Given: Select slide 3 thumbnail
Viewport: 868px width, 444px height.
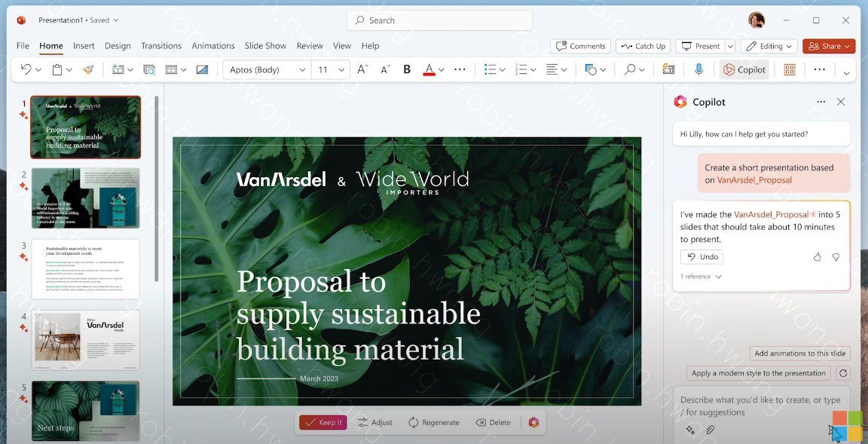Looking at the screenshot, I should (86, 269).
